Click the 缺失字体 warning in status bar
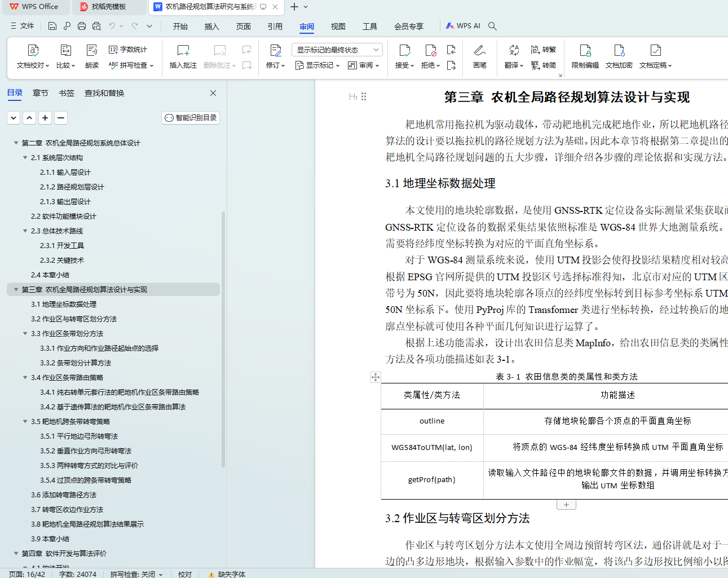 [x=227, y=574]
